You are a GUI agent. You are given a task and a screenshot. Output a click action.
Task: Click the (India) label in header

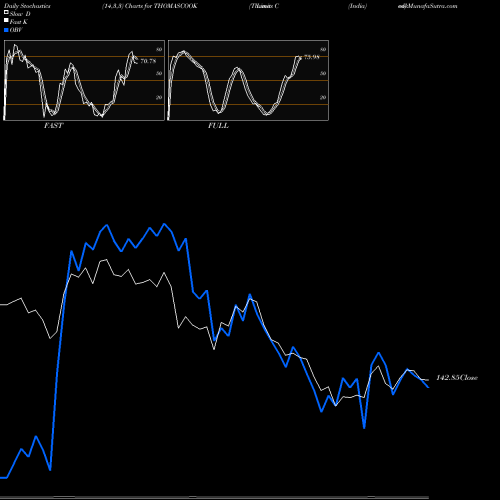pos(357,6)
